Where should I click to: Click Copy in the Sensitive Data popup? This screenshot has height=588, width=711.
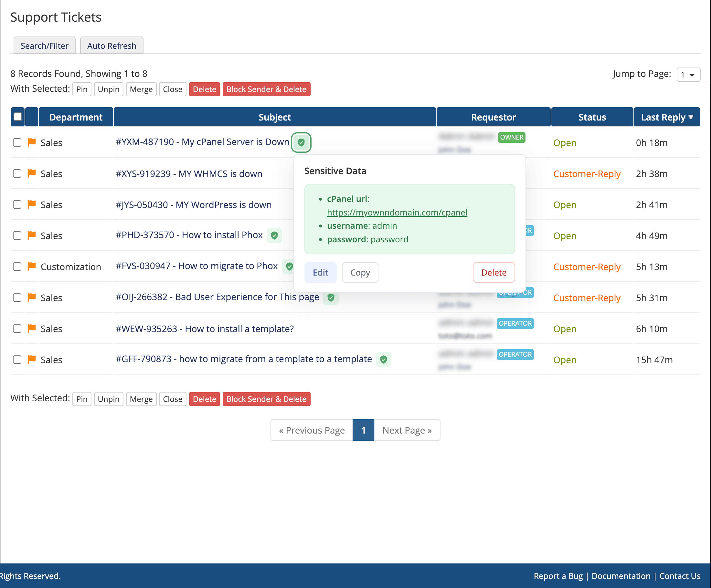(360, 272)
